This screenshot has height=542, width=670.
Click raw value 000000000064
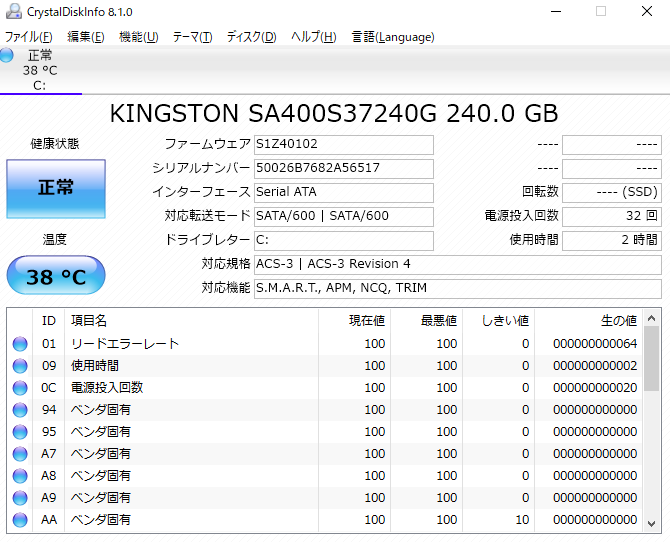coord(595,344)
